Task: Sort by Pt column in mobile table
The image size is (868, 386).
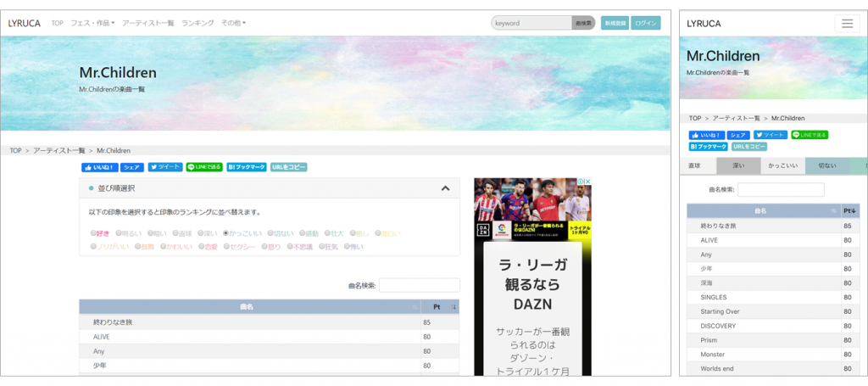Action: [850, 211]
